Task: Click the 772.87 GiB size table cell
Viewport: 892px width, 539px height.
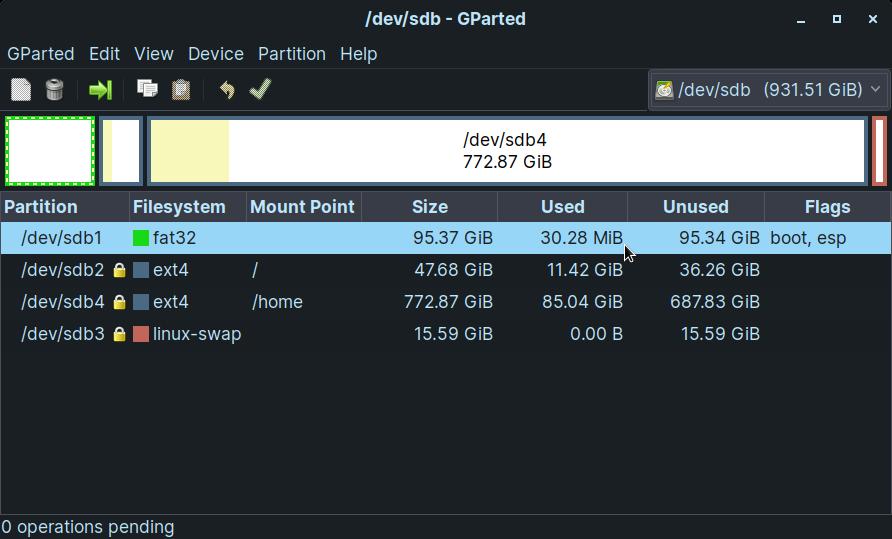Action: (x=448, y=302)
